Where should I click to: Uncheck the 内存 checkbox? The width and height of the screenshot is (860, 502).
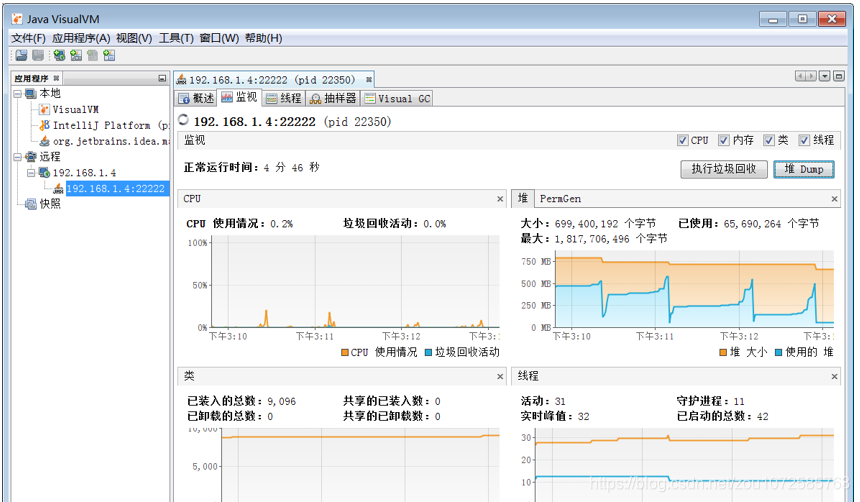[x=723, y=140]
